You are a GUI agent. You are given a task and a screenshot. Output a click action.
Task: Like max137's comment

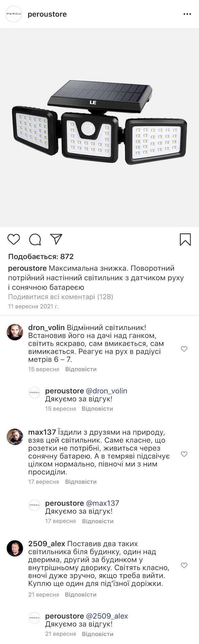coord(184,454)
